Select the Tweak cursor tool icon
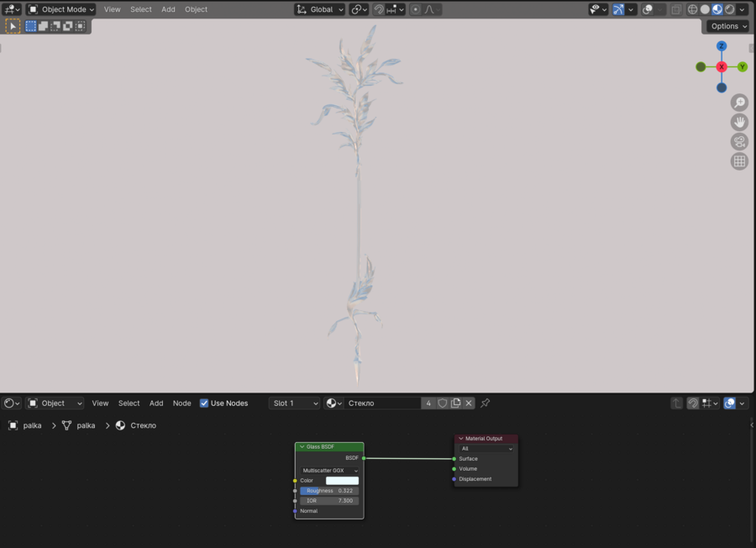The image size is (756, 548). coord(13,26)
